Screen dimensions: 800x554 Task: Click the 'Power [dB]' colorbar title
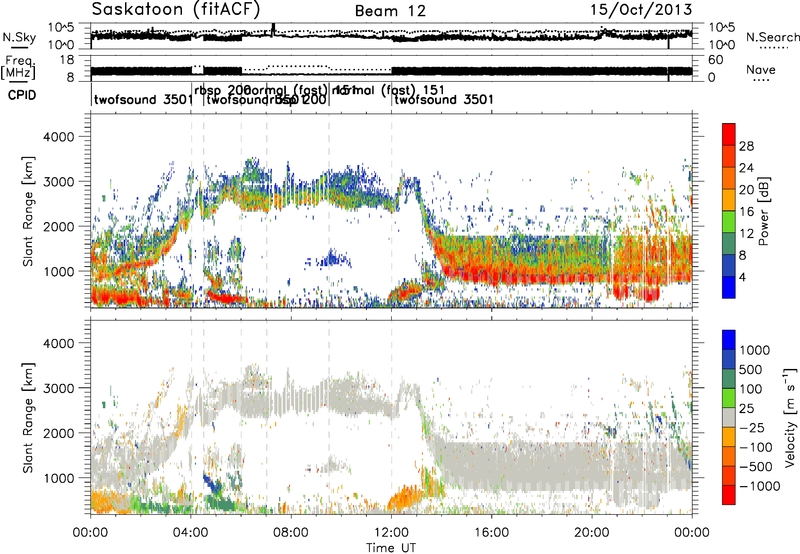pyautogui.click(x=764, y=211)
